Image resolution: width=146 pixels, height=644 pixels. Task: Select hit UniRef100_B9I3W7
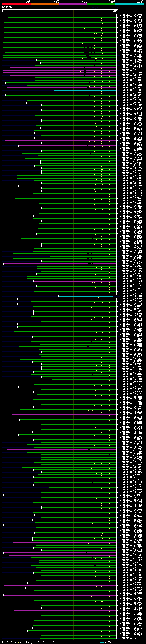click(131, 58)
